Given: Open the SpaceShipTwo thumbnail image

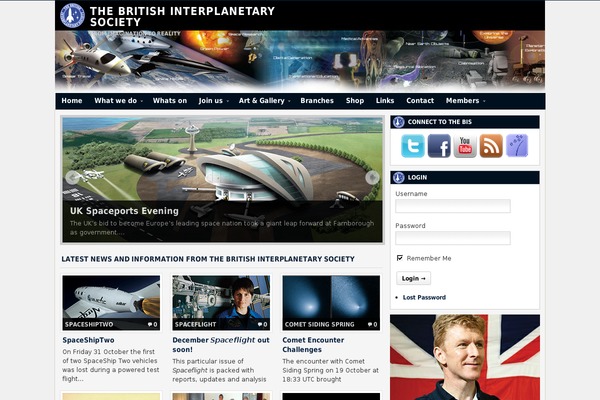Looking at the screenshot, I should pos(111,303).
